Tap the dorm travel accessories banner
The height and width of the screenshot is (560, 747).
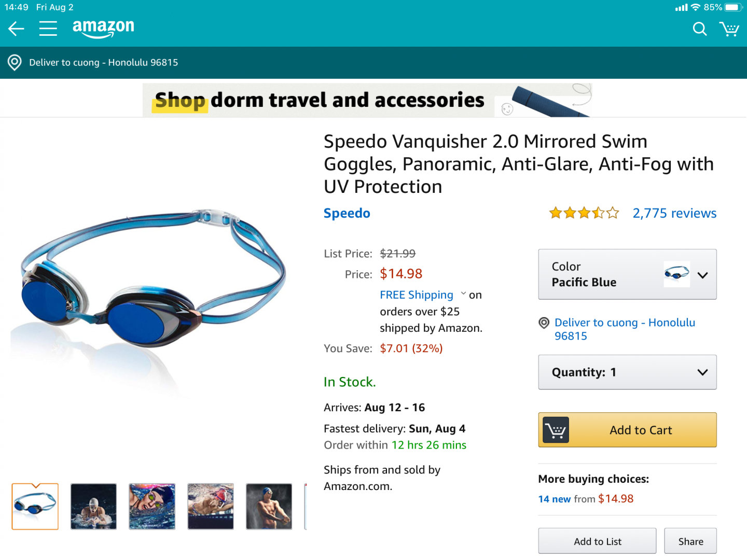coord(367,100)
